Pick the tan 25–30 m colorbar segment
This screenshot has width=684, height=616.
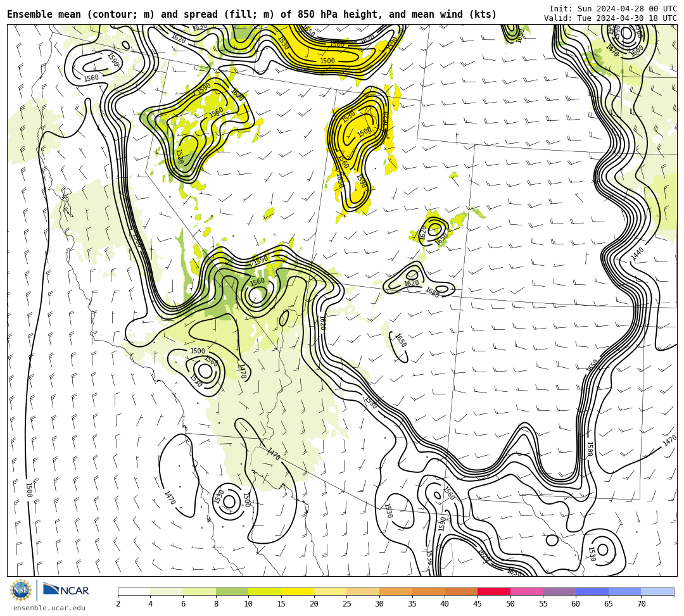(363, 591)
